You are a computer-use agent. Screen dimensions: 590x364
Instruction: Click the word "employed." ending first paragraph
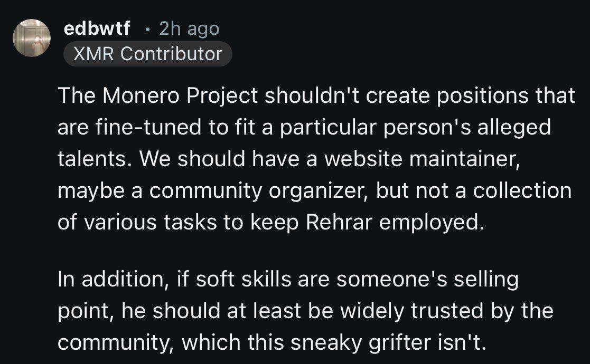[431, 223]
